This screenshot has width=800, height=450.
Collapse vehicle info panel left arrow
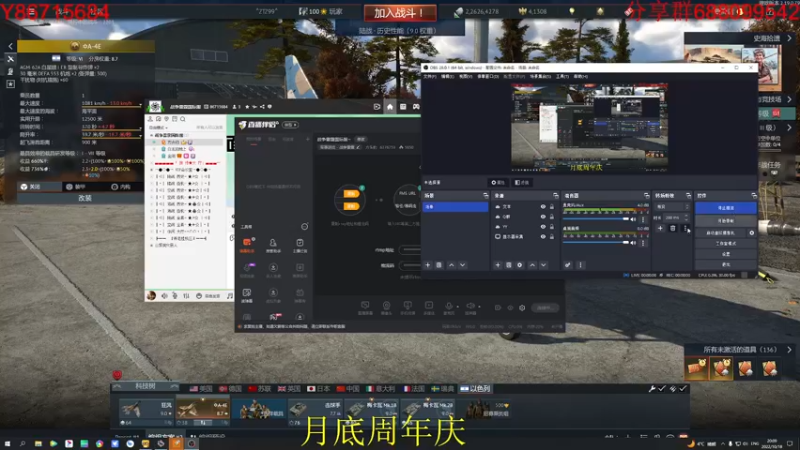pyautogui.click(x=10, y=46)
